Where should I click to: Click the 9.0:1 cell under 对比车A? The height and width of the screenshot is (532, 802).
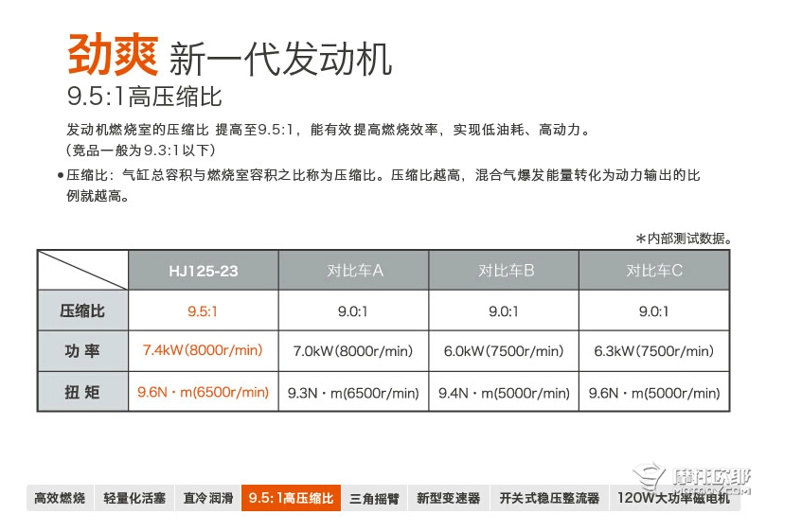pyautogui.click(x=353, y=310)
